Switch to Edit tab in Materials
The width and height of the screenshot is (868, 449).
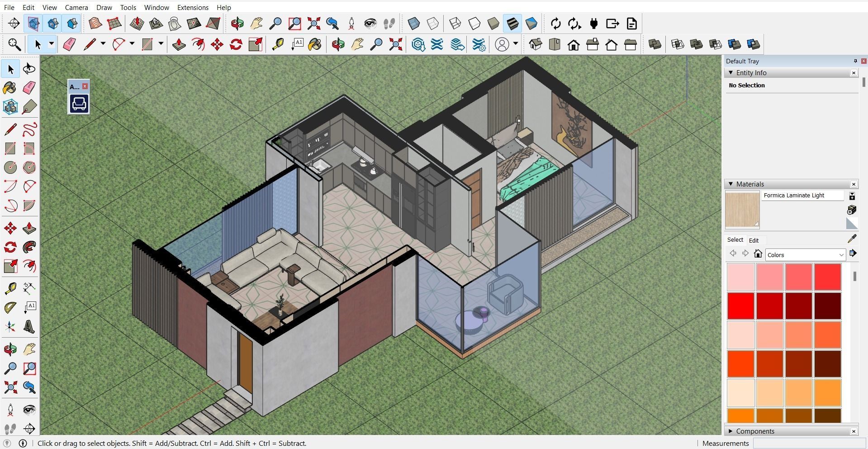754,240
